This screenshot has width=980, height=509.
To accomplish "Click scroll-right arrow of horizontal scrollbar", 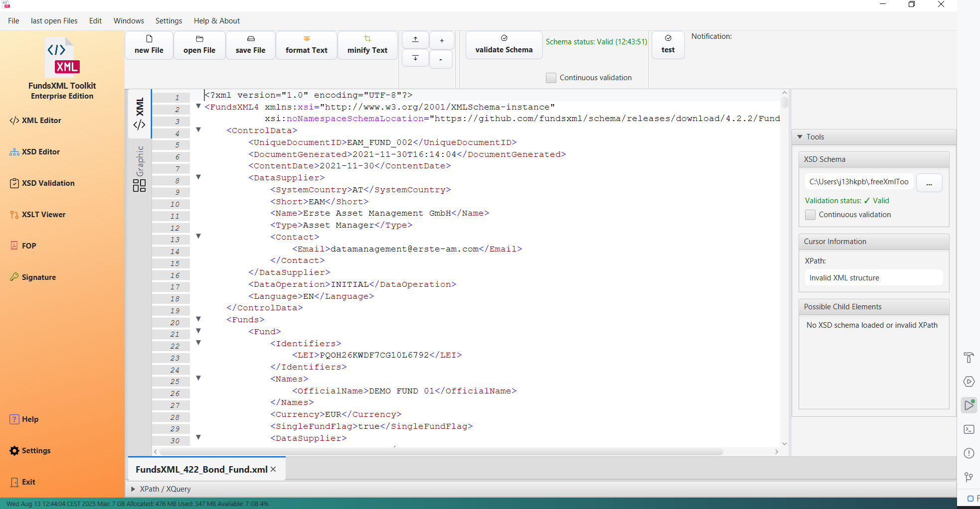I will pos(777,452).
